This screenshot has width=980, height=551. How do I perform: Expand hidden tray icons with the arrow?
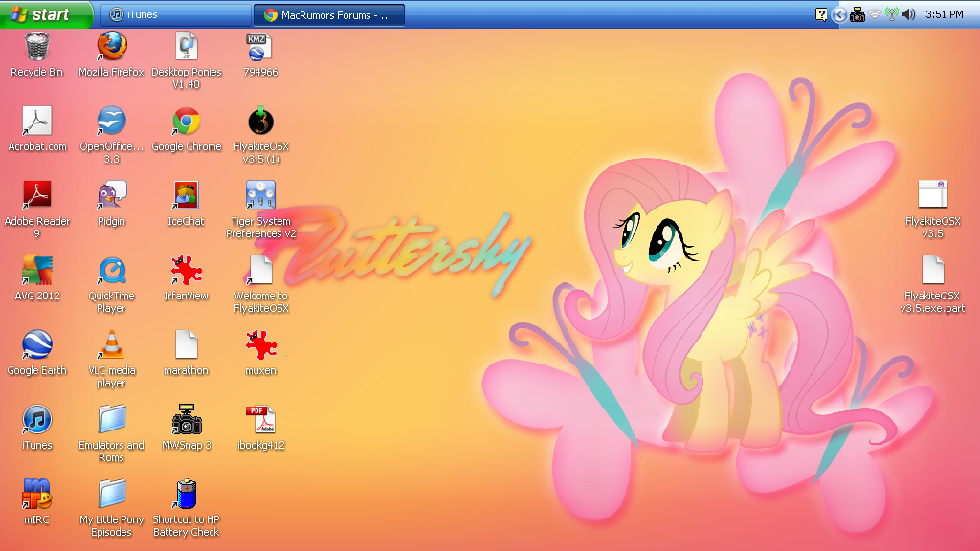coord(839,14)
